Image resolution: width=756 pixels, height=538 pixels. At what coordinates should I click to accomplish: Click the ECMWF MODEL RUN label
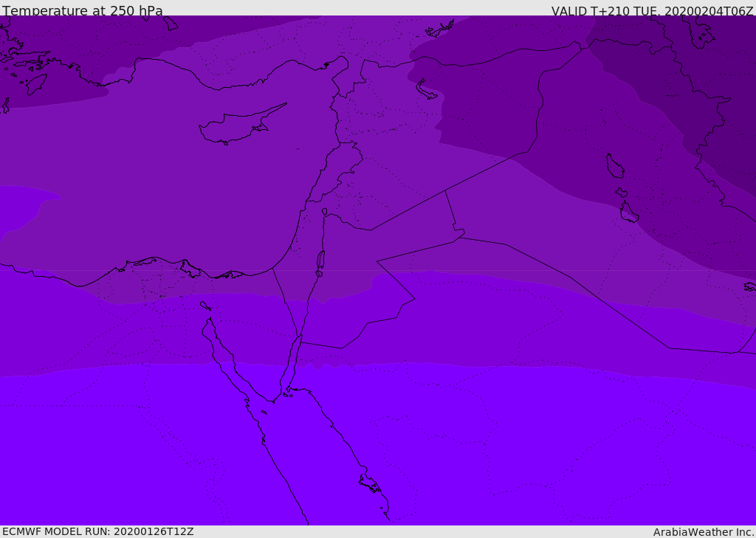pos(97,531)
